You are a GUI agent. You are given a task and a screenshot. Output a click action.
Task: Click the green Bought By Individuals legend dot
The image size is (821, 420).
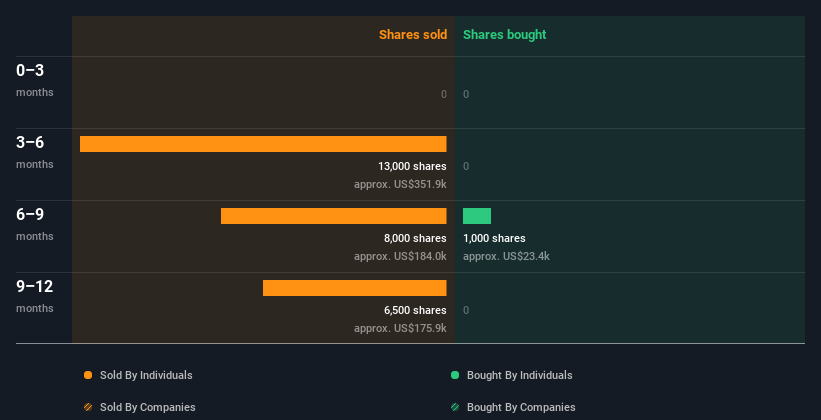click(x=455, y=375)
